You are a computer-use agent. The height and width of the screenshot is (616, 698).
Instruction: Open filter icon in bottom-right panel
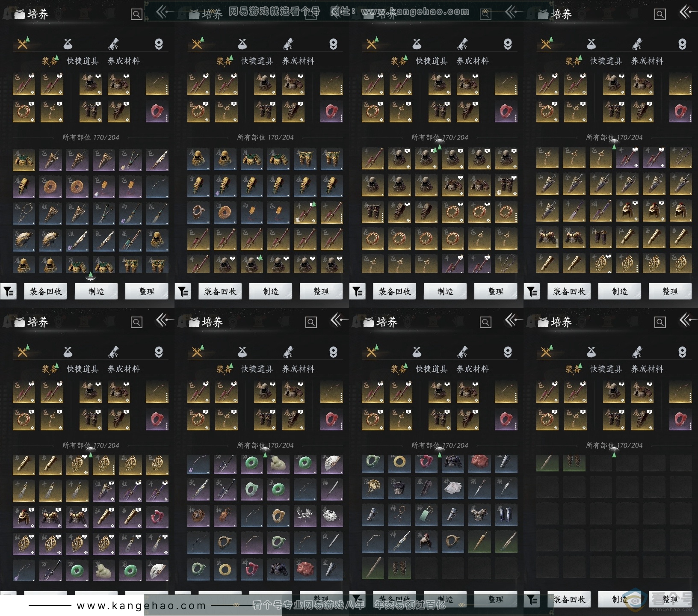pos(532,600)
